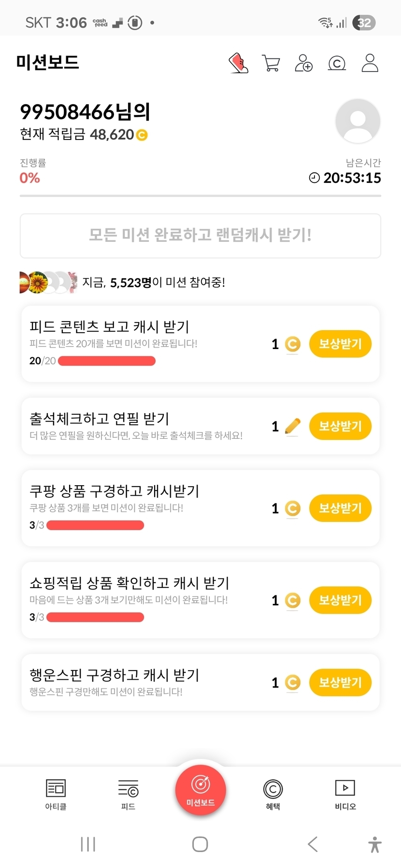Claim reward for 피드 콘텐츠 mission
Image resolution: width=401 pixels, height=868 pixels.
tap(340, 344)
